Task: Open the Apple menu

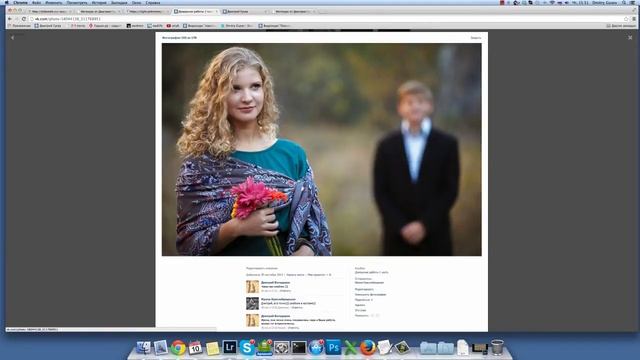Action: click(7, 2)
